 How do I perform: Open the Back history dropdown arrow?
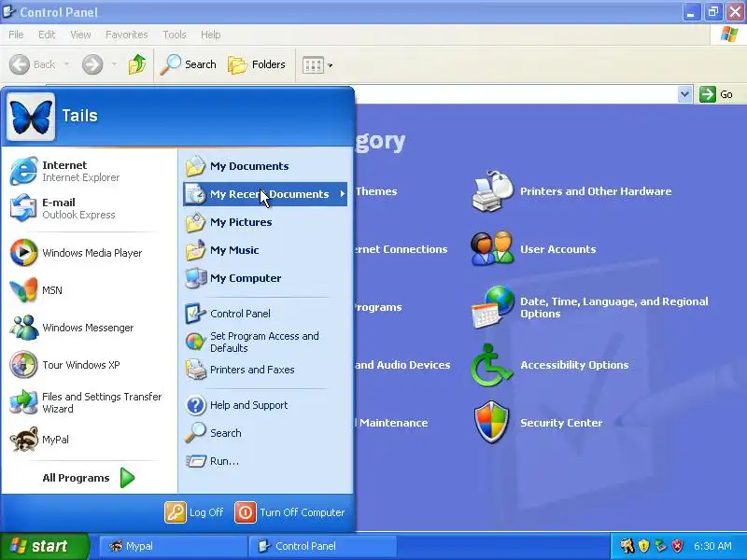coord(66,64)
